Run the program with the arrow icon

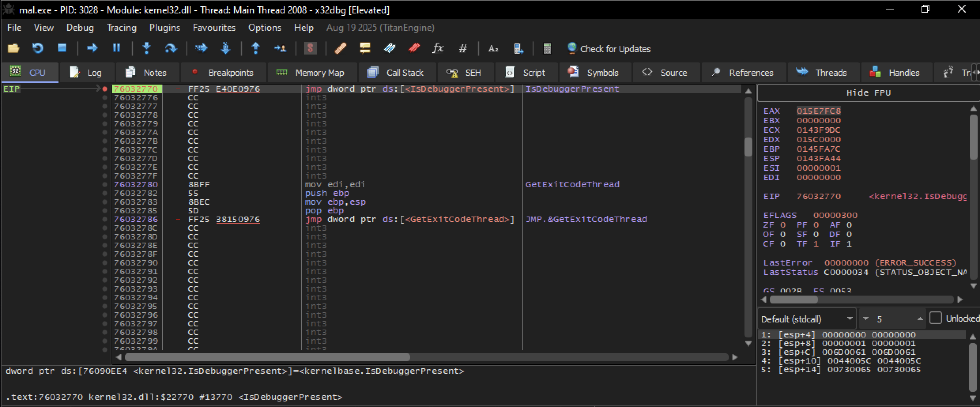point(92,48)
